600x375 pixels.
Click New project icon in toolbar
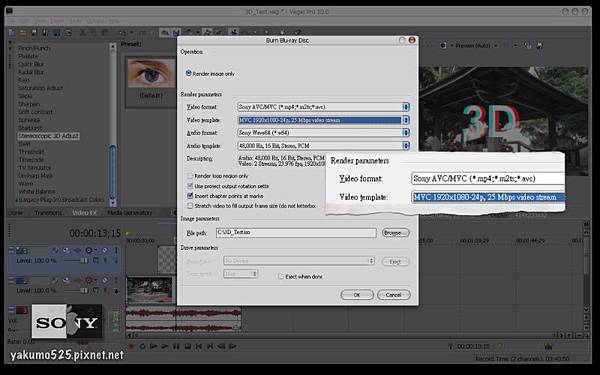(x=12, y=33)
